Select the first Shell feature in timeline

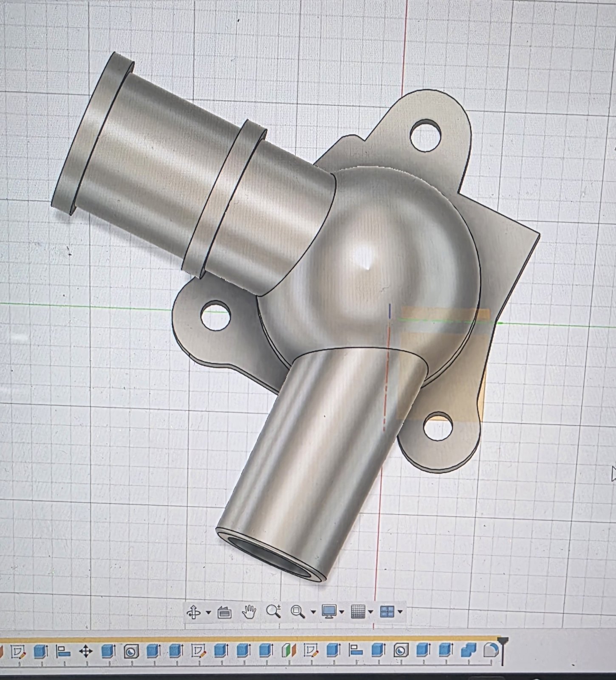pos(131,651)
